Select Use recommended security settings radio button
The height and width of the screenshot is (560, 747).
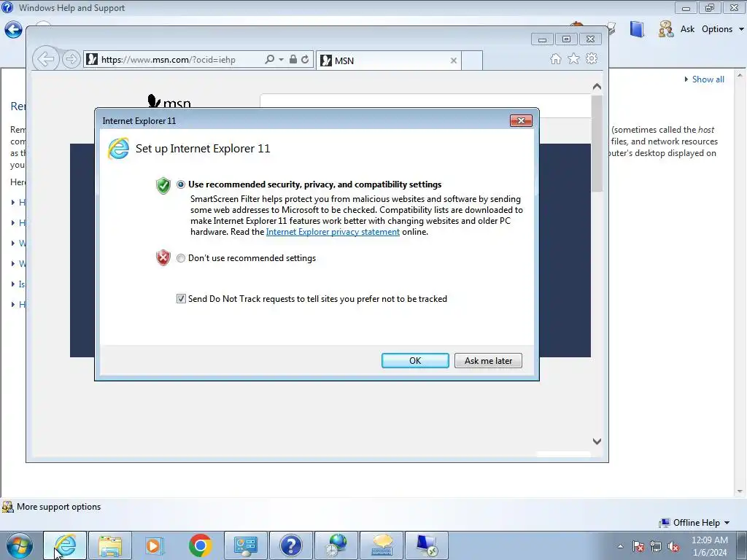point(181,184)
